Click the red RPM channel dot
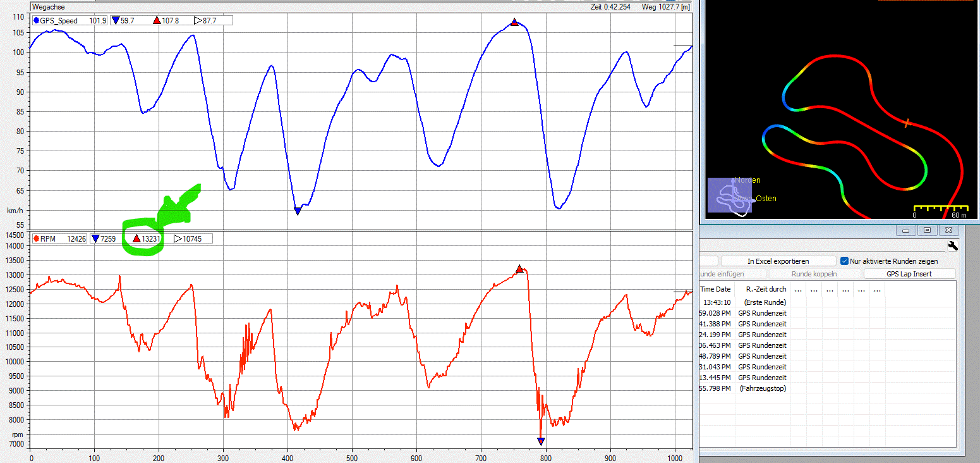This screenshot has height=463, width=980. click(37, 239)
